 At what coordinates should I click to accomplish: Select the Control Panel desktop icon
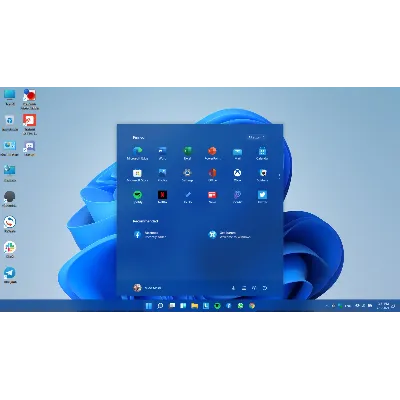point(9,148)
